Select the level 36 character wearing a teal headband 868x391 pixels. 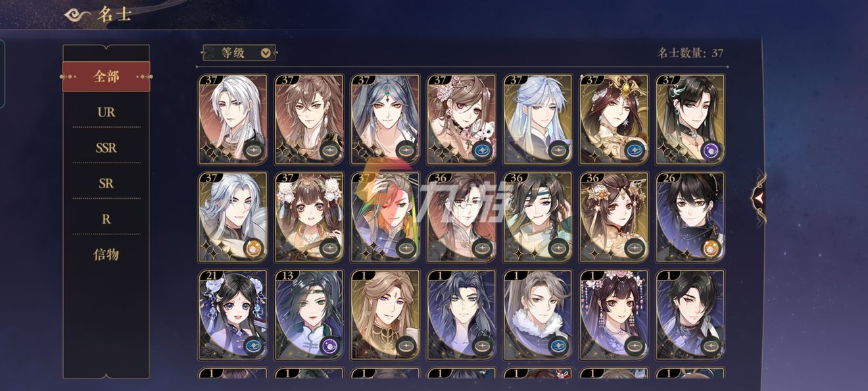point(538,217)
